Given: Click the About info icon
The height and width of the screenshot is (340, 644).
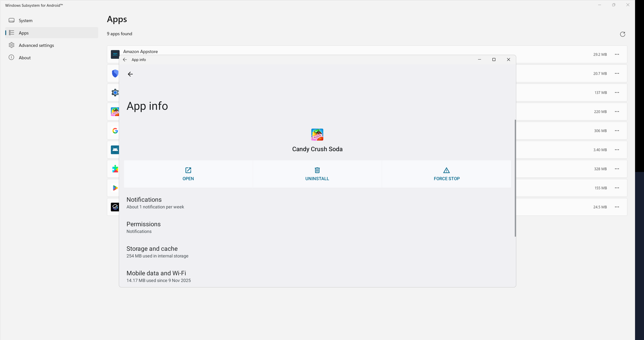Looking at the screenshot, I should pyautogui.click(x=12, y=58).
